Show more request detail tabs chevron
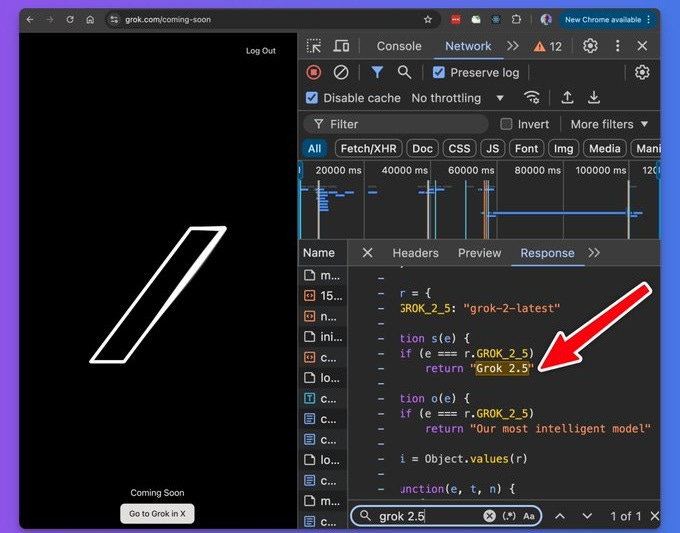The image size is (680, 533). pos(594,253)
